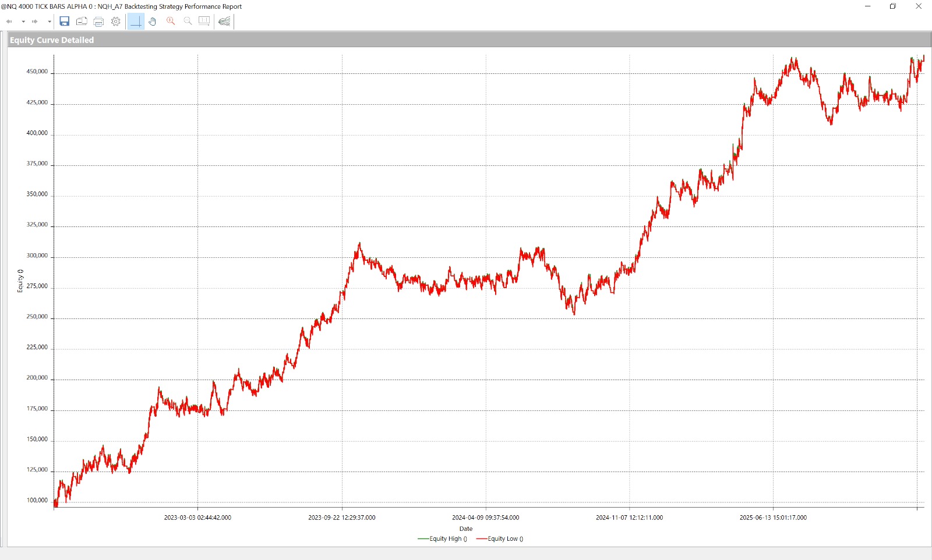Click the Print icon in toolbar
Image resolution: width=932 pixels, height=560 pixels.
(98, 22)
